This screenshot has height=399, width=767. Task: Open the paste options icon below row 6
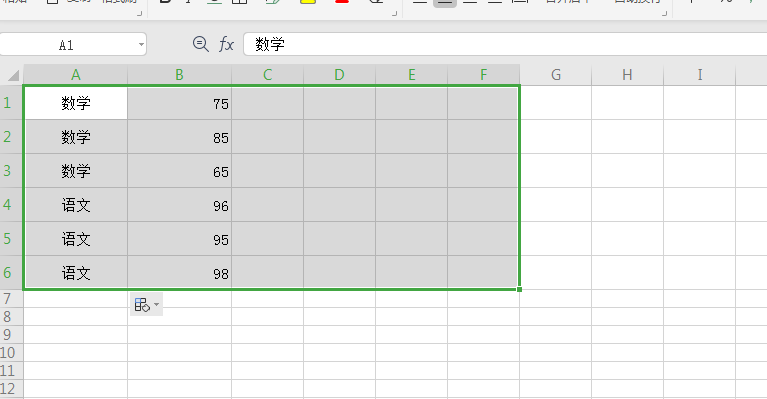pos(141,305)
